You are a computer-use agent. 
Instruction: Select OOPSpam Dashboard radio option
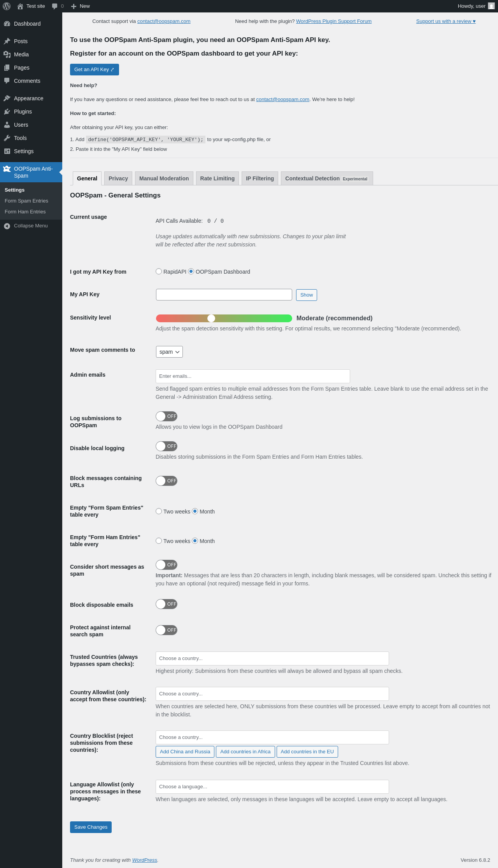click(x=191, y=271)
